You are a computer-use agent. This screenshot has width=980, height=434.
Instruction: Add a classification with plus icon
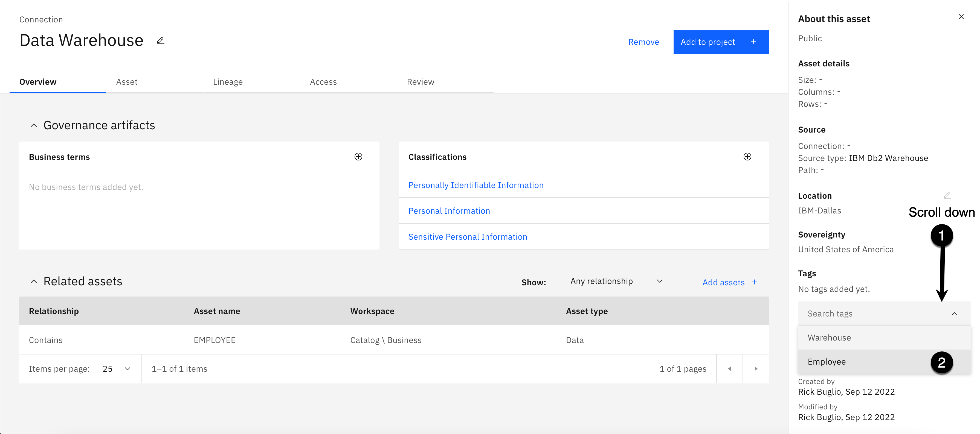click(x=747, y=157)
